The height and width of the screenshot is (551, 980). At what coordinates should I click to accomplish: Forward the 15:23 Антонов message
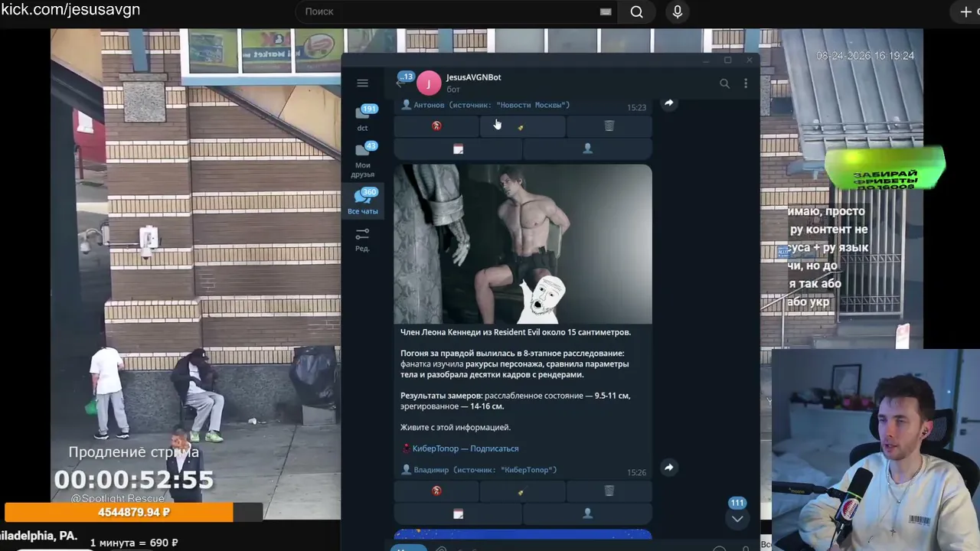tap(668, 103)
